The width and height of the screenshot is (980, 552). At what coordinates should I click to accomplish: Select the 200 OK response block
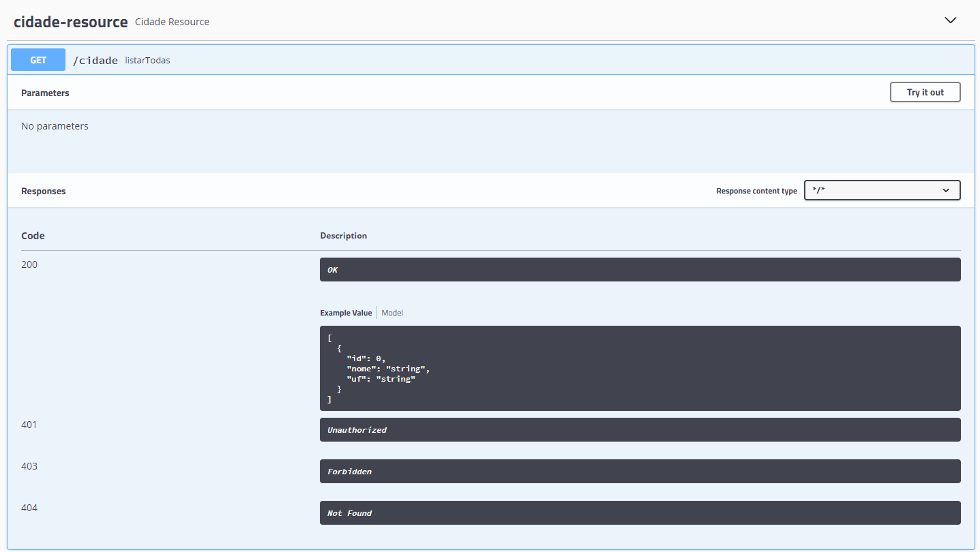pos(640,269)
